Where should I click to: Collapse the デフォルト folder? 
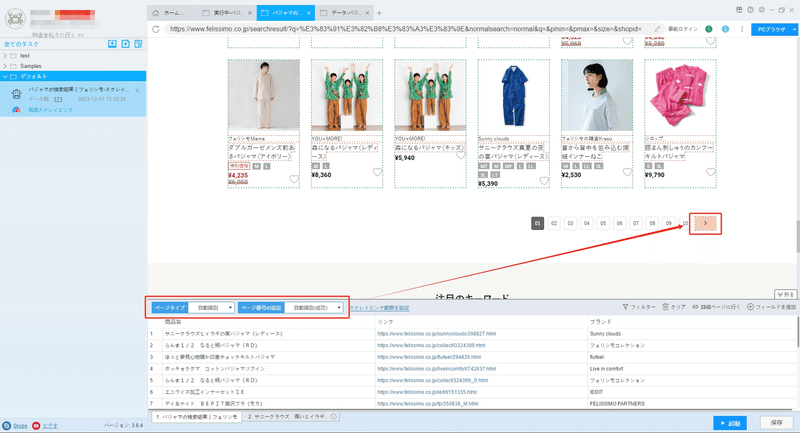coord(5,77)
